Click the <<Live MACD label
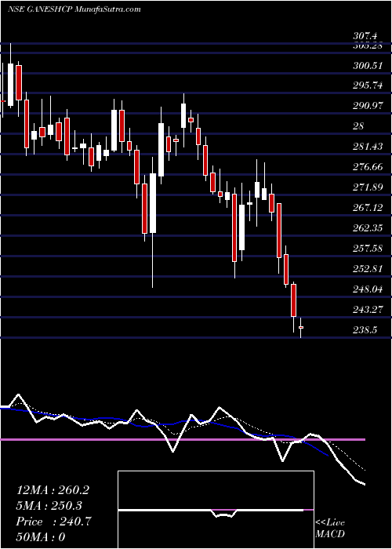392x549 pixels. (330, 529)
